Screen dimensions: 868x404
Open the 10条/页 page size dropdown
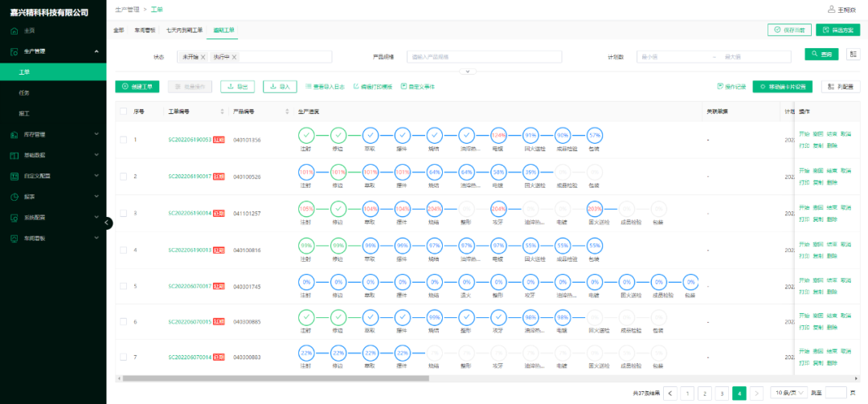pyautogui.click(x=789, y=393)
